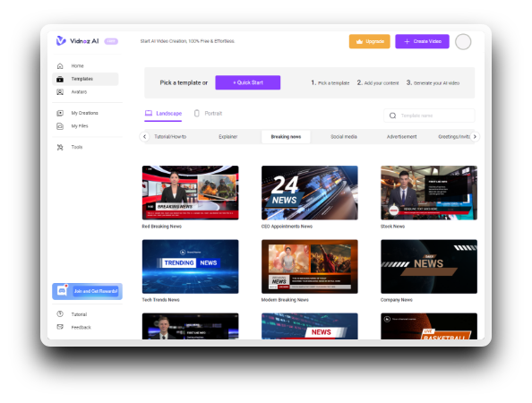532x403 pixels.
Task: Click the Vidnoz AI logo
Action: [77, 41]
